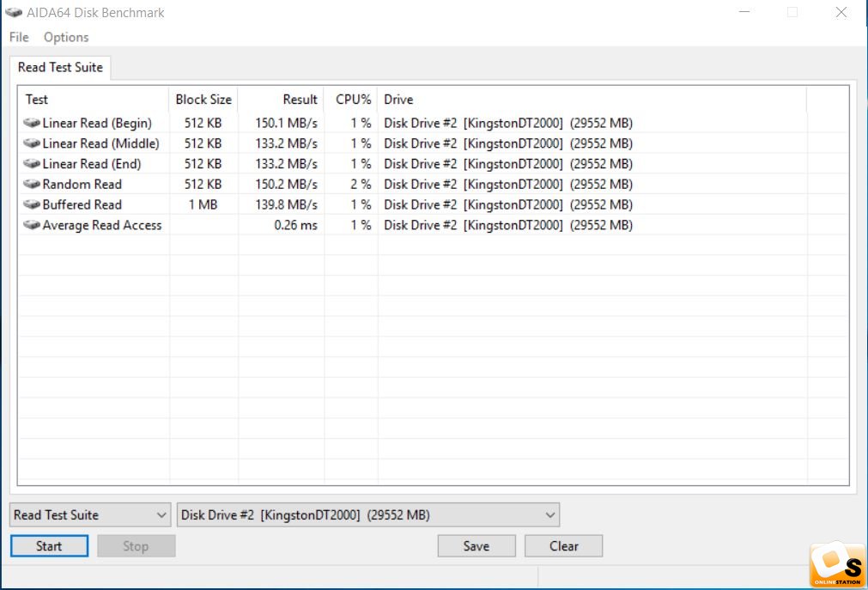
Task: Sort by the Block Size column header
Action: [x=203, y=100]
